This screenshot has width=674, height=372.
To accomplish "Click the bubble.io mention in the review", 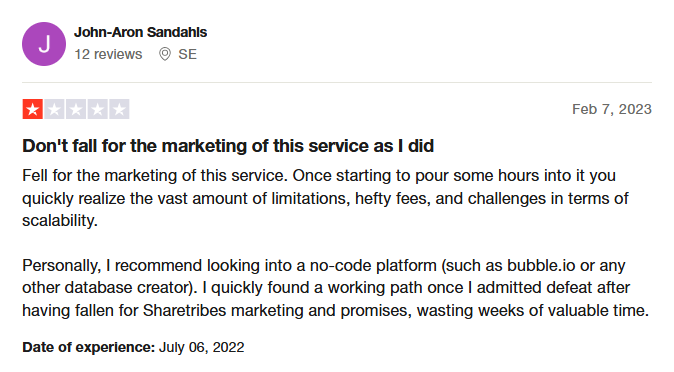I will point(541,265).
